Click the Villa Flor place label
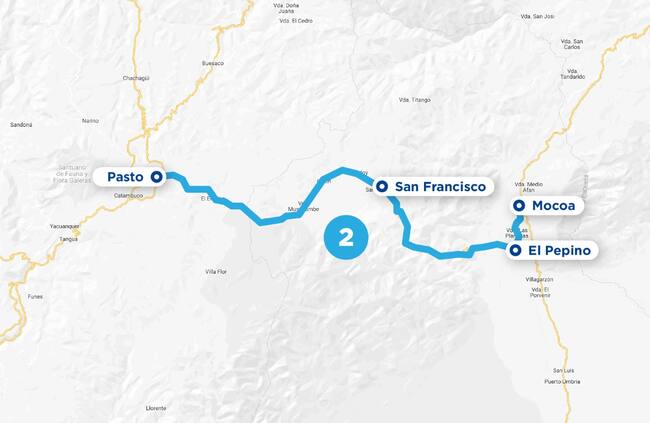Screen dimensions: 650x423 216,272
